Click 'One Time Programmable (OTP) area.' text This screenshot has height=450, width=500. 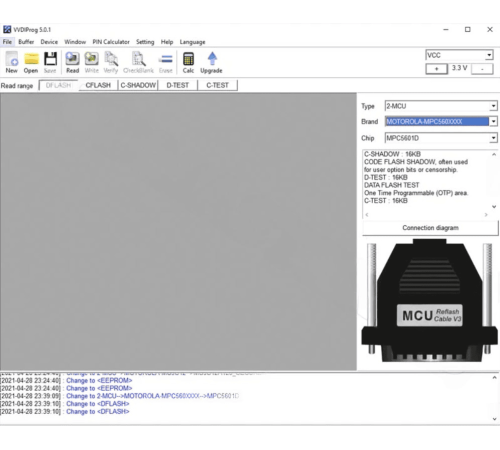point(416,193)
